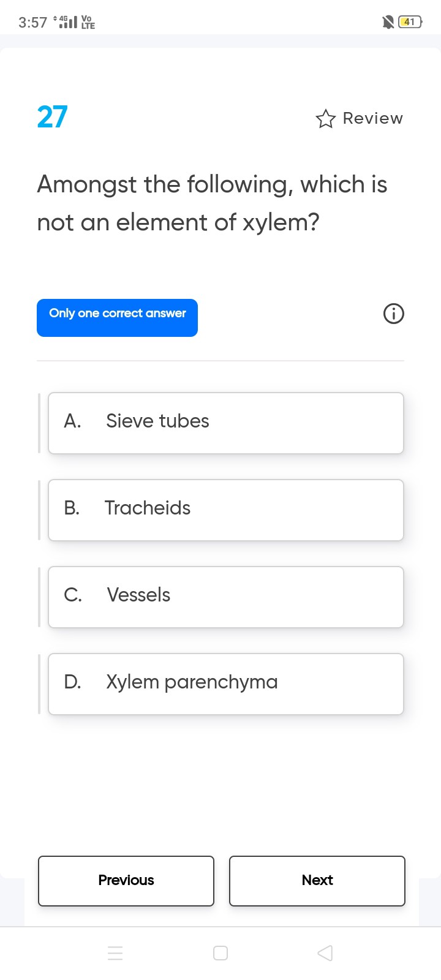This screenshot has width=441, height=980.
Task: Tap the battery indicator icon
Action: pos(410,23)
